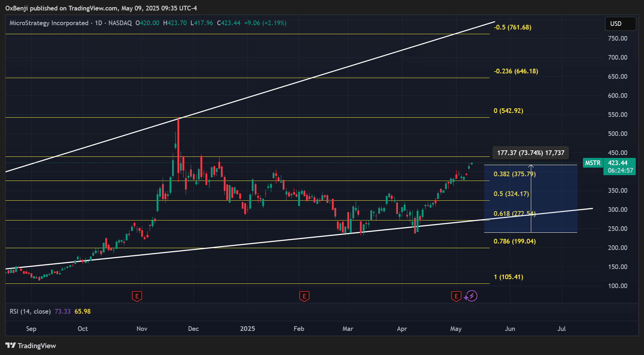Viewport: 644px width, 355px height.
Task: Click the RSI value 73.33
Action: click(x=62, y=311)
